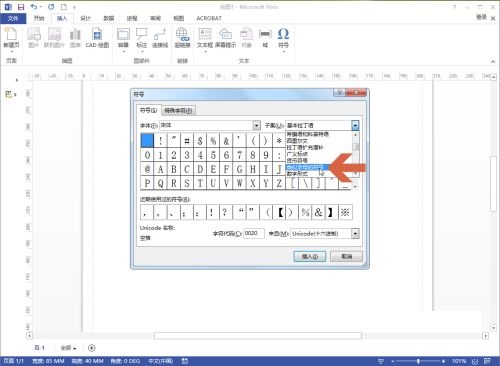Pick the letter Q in symbol grid
This screenshot has width=500, height=366.
[x=160, y=183]
